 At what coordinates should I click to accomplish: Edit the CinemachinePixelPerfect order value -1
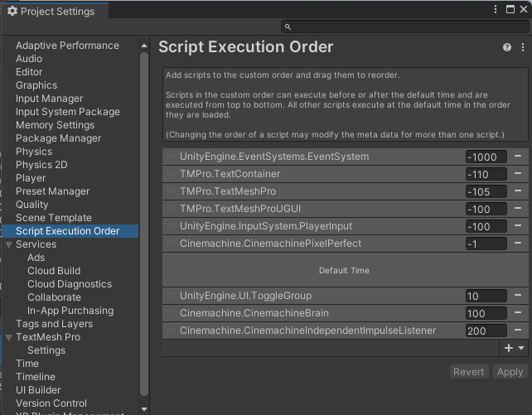[x=486, y=244]
